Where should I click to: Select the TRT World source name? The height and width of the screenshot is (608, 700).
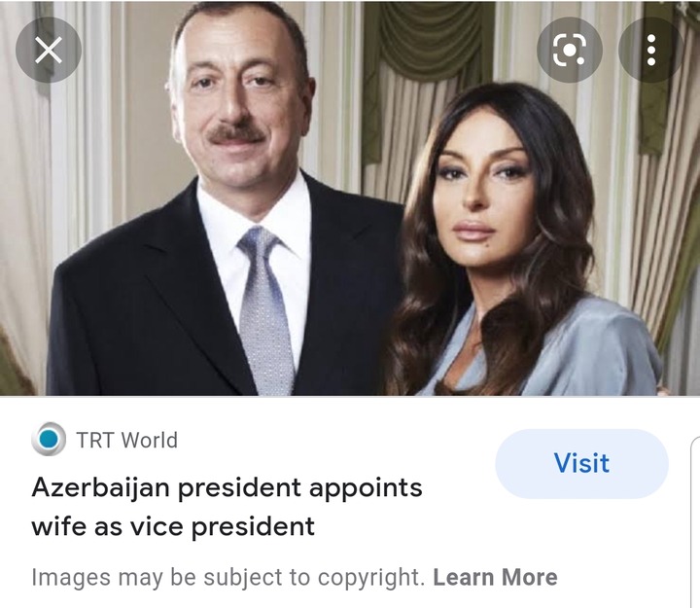coord(126,440)
